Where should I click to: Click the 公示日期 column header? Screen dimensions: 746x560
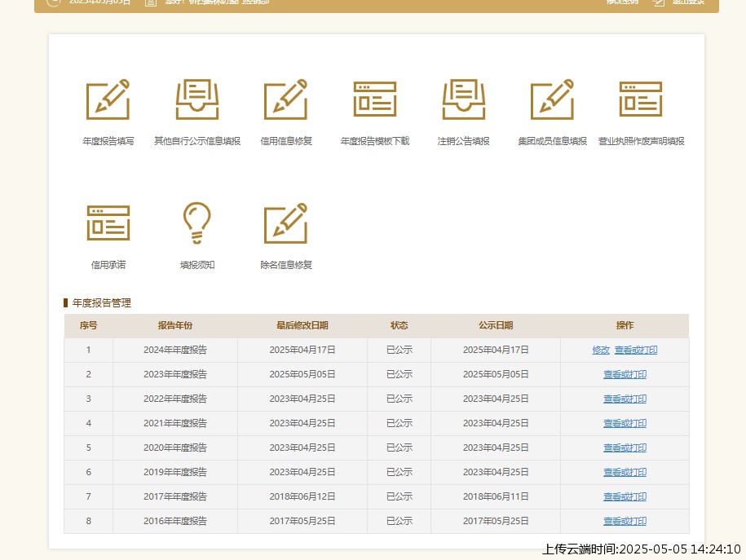pos(496,325)
